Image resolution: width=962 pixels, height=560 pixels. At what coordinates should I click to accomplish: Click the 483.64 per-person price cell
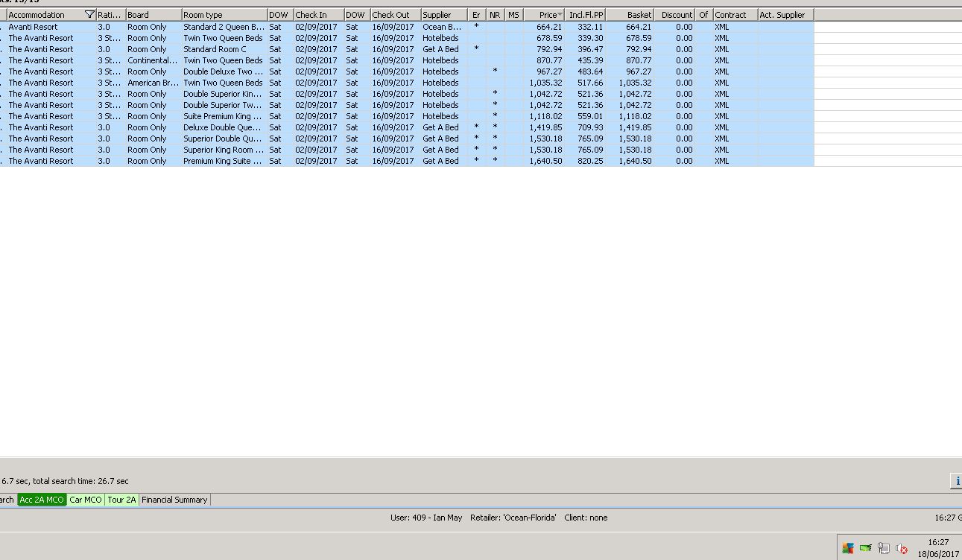tap(586, 71)
